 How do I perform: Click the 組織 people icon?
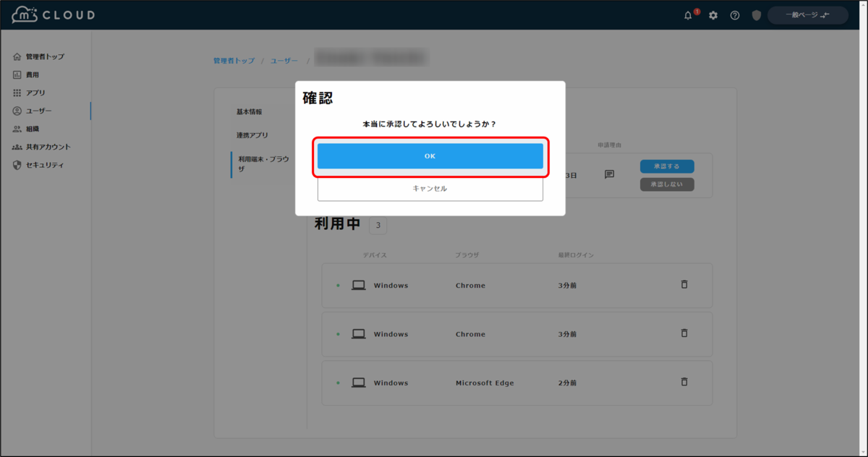pyautogui.click(x=17, y=129)
